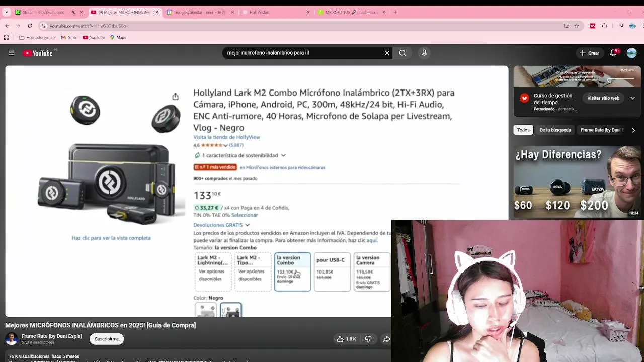Image resolution: width=644 pixels, height=362 pixels.
Task: Show more filter chips with the right arrow
Action: [x=633, y=130]
